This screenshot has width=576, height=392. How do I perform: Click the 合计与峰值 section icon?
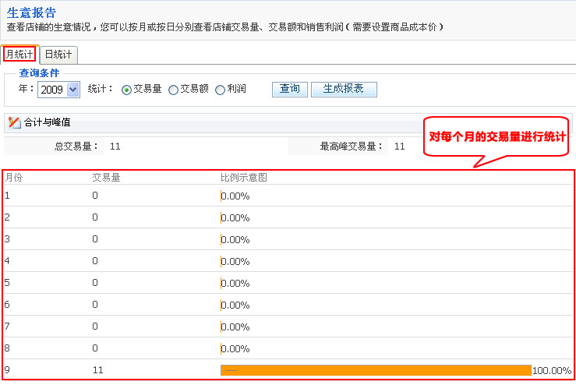[x=14, y=122]
